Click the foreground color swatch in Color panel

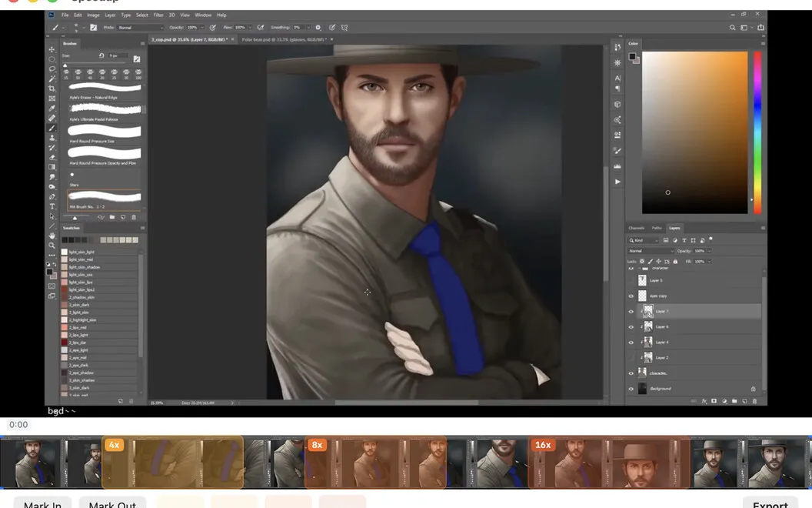point(632,56)
